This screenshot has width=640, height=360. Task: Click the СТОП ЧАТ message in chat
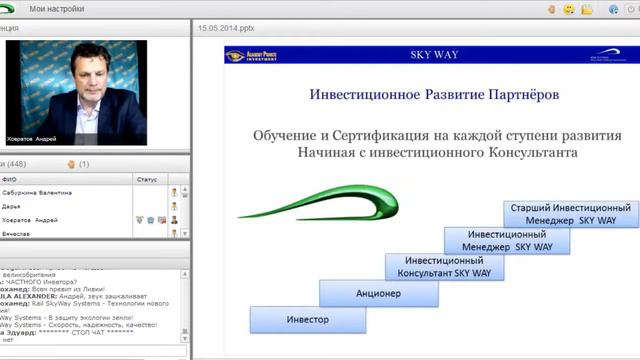click(86, 332)
